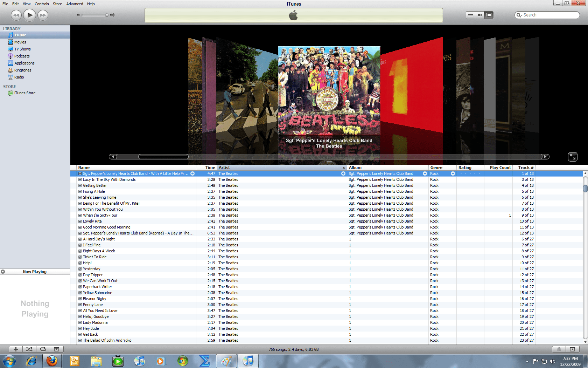Sort songs by the Genre column
Viewport: 588px width, 368px height.
click(442, 168)
